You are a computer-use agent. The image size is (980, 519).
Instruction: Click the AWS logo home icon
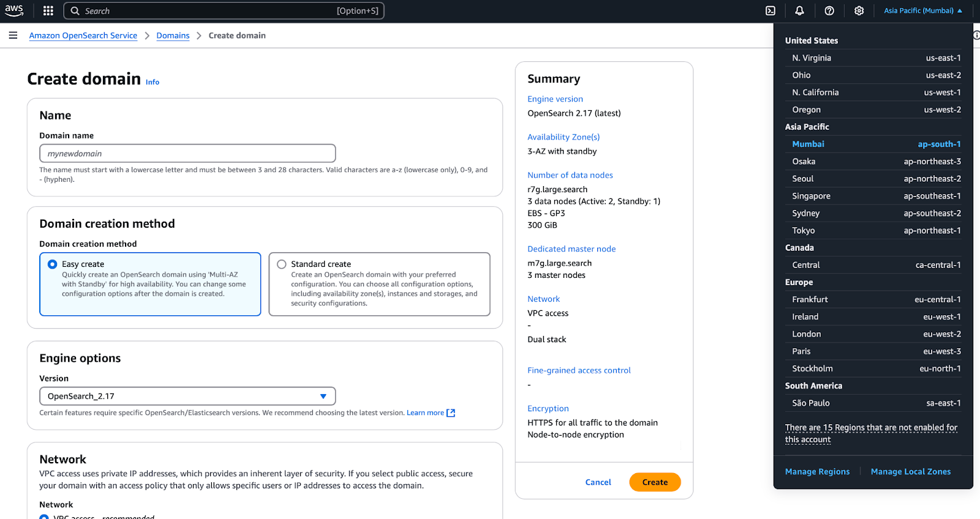click(14, 10)
